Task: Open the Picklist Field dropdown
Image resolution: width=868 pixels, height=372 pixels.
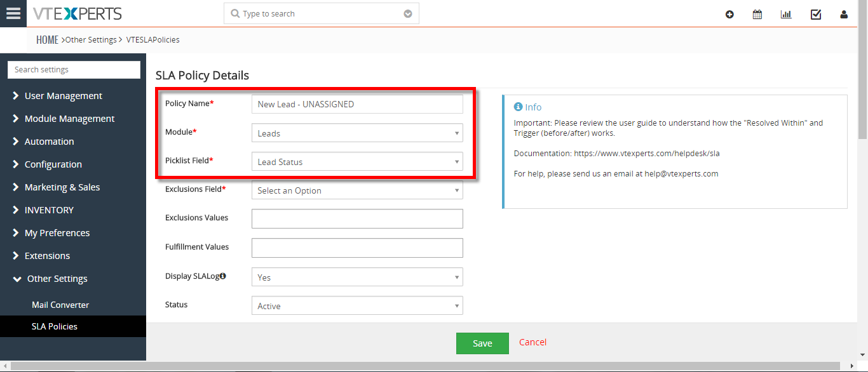Action: pos(357,162)
